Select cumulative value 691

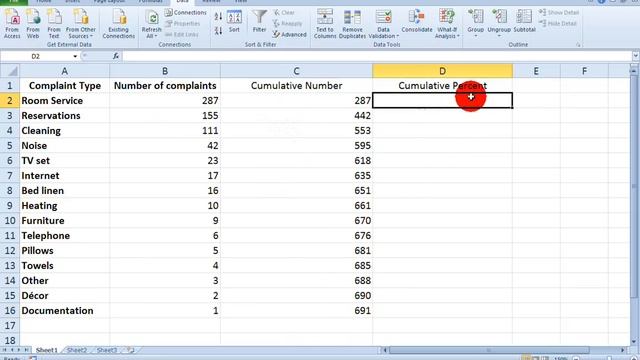tap(296, 311)
